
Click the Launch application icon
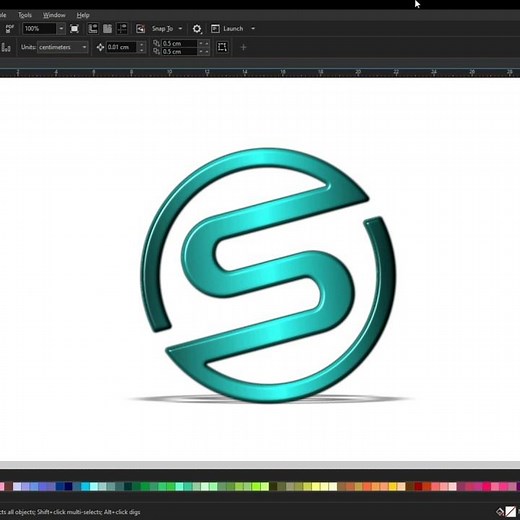pos(215,29)
